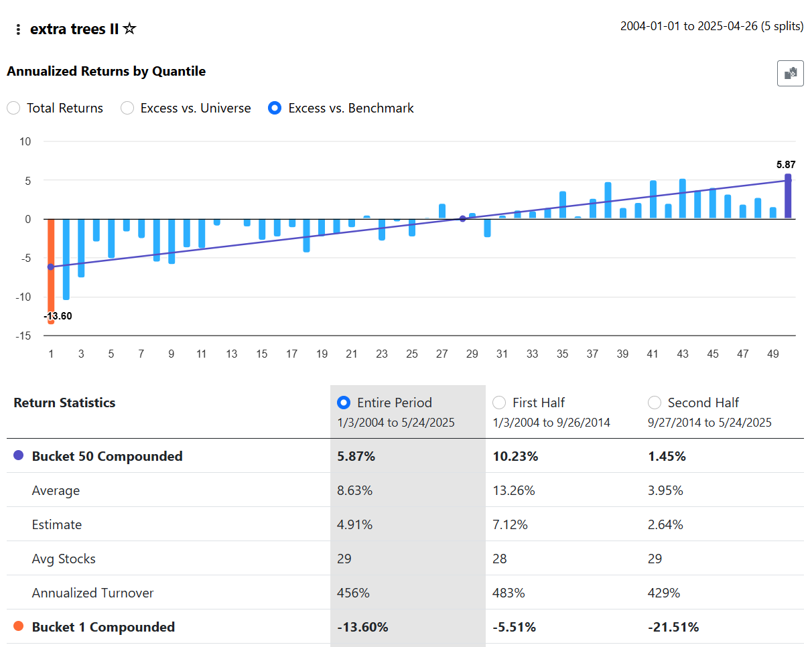Viewport: 812px width, 647px height.
Task: Select the Total Returns radio button
Action: click(13, 108)
